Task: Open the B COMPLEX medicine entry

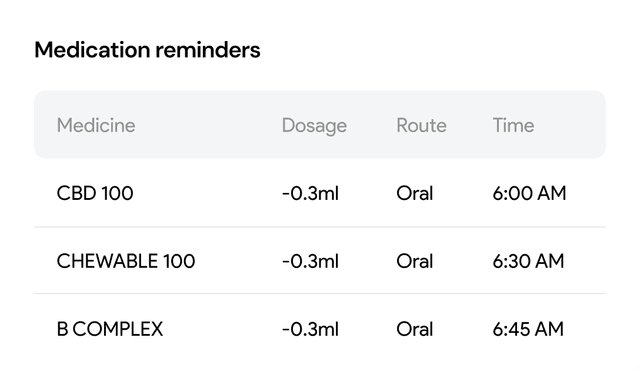Action: (110, 329)
